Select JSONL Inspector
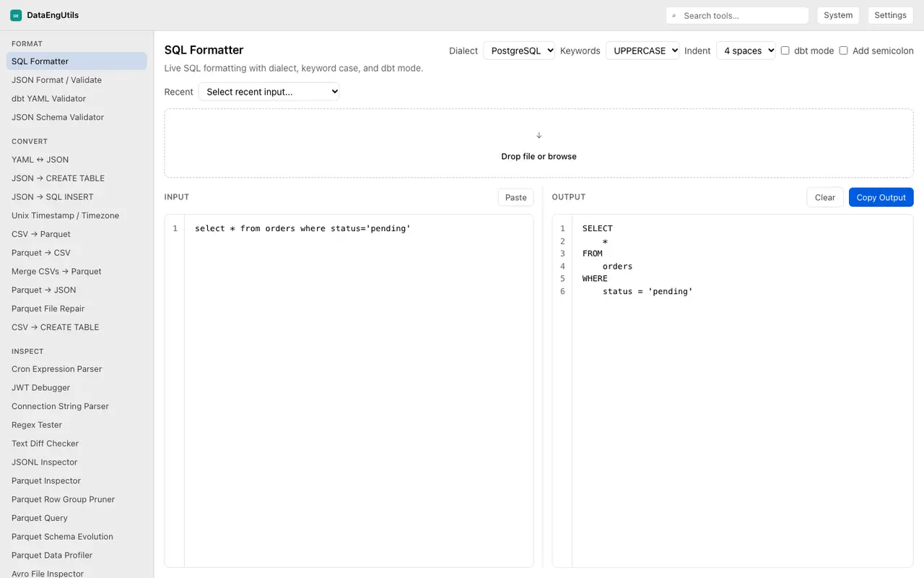Image resolution: width=924 pixels, height=578 pixels. click(77, 462)
